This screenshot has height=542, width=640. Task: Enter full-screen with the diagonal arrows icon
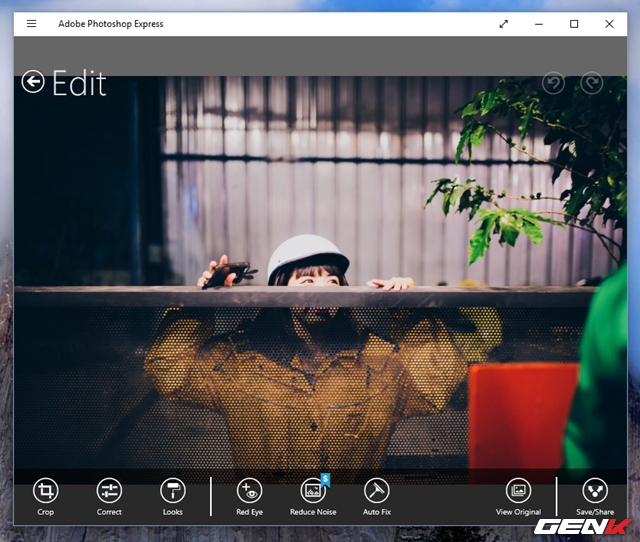click(x=504, y=23)
